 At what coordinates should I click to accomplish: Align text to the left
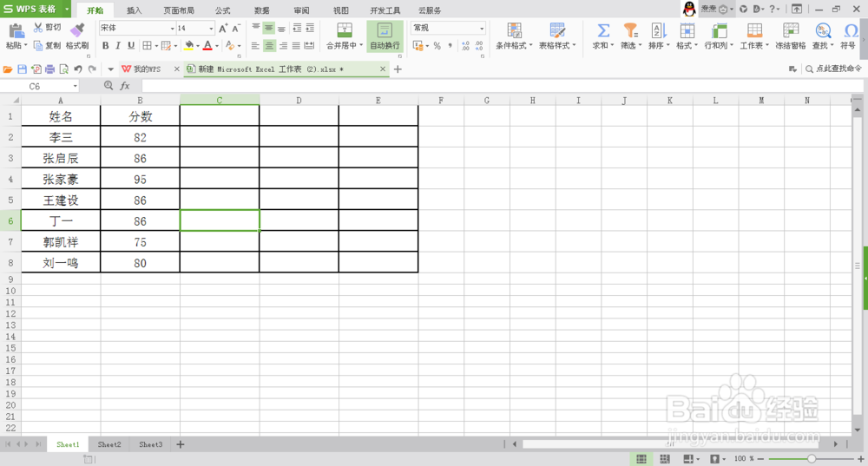coord(255,45)
